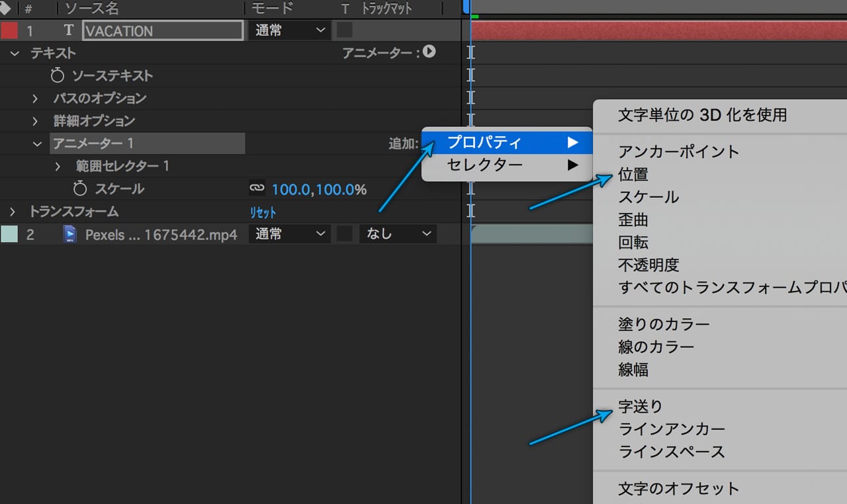Screen dimensions: 847x504
Task: Expand the パスのオプション group
Action: pyautogui.click(x=36, y=99)
